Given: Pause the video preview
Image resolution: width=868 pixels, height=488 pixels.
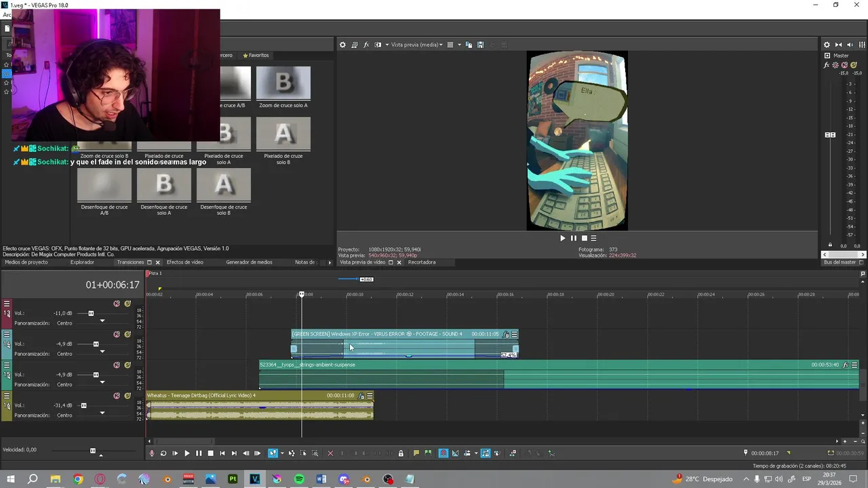Looking at the screenshot, I should (x=573, y=238).
